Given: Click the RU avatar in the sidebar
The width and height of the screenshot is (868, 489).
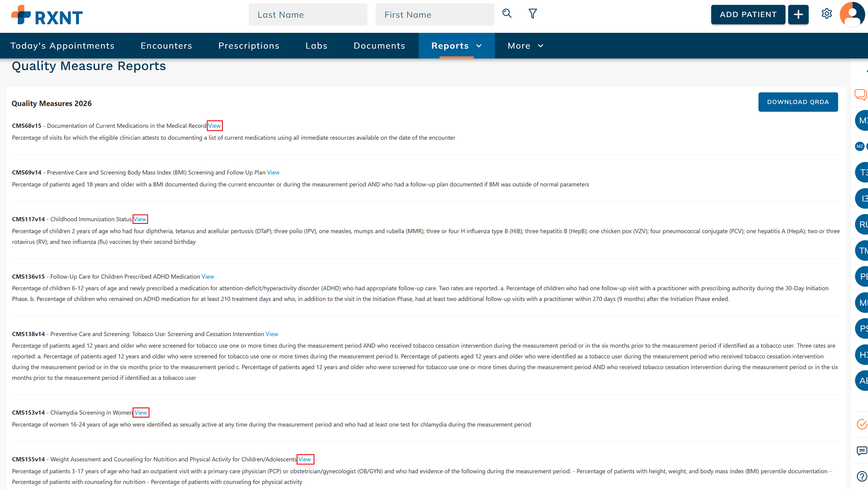Looking at the screenshot, I should [862, 224].
